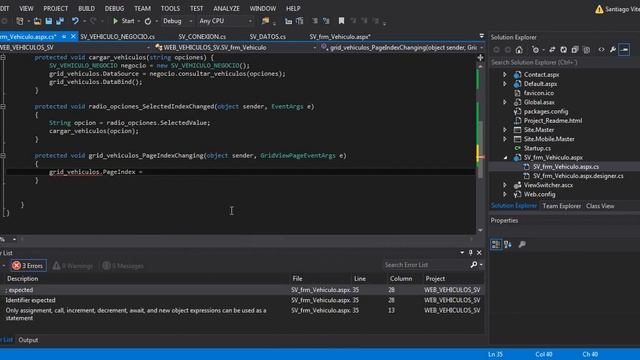Open the Debug configuration dropdown
640x360 pixels.
point(177,21)
